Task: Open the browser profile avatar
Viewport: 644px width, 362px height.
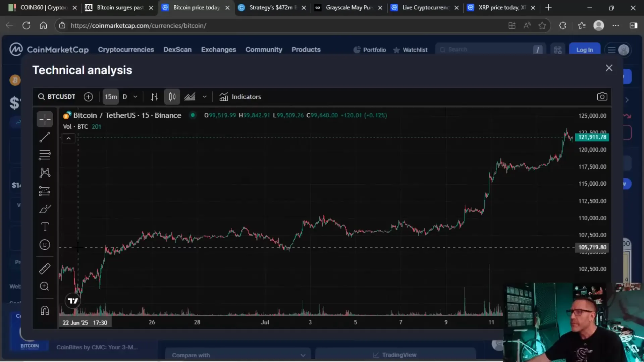Action: click(x=599, y=25)
